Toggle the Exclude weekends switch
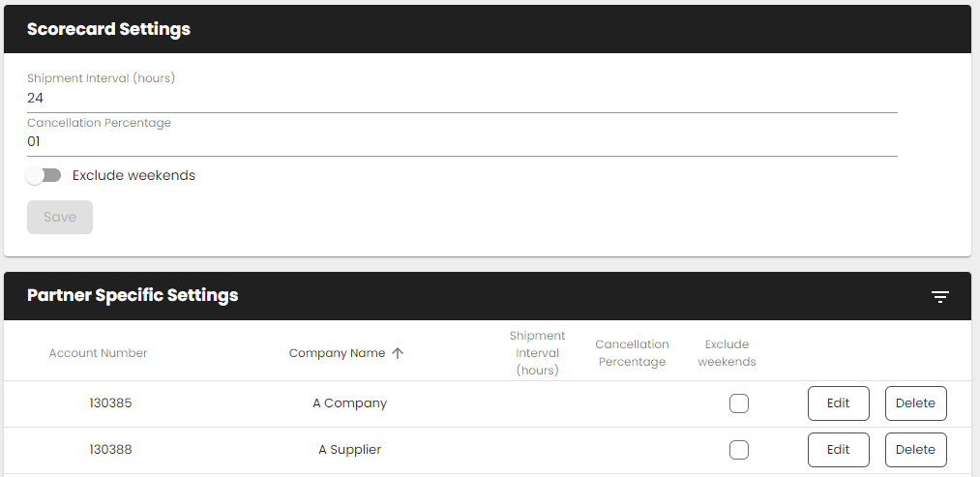The height and width of the screenshot is (477, 980). pyautogui.click(x=45, y=175)
